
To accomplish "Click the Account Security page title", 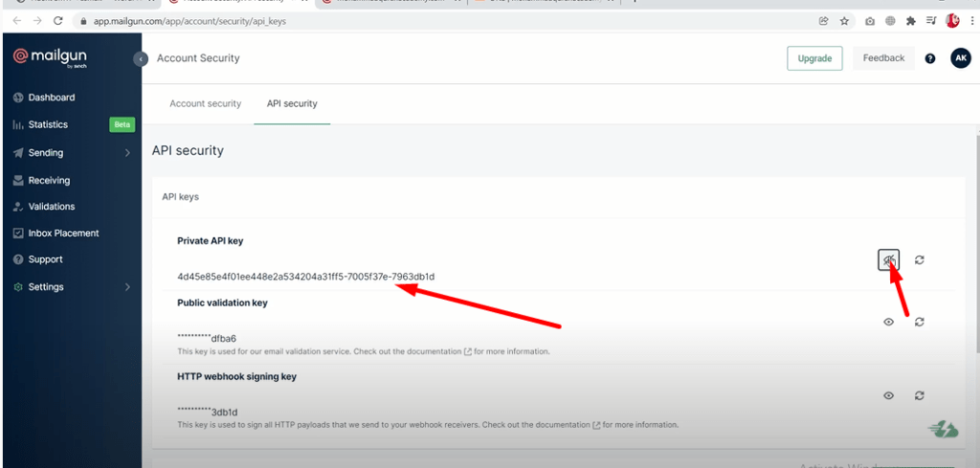I will [198, 58].
